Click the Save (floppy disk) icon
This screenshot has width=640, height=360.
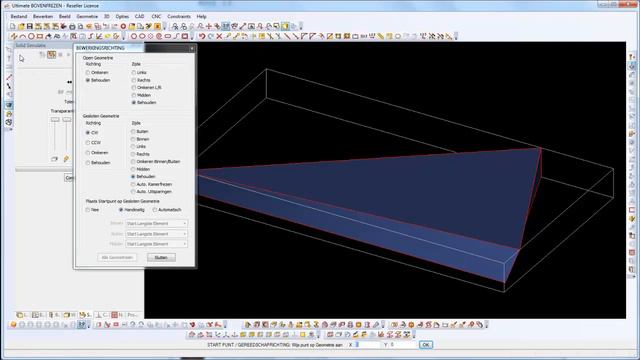30,27
